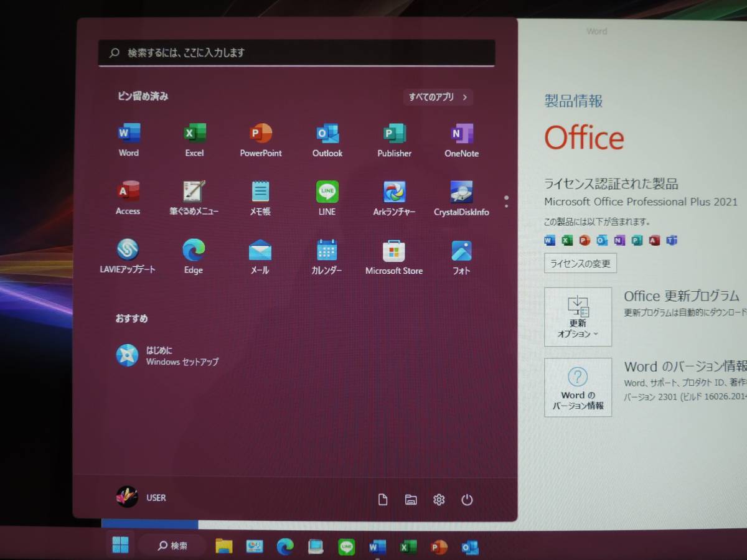Open OneNote in the Start menu
Screen dimensions: 747x560
pos(461,140)
